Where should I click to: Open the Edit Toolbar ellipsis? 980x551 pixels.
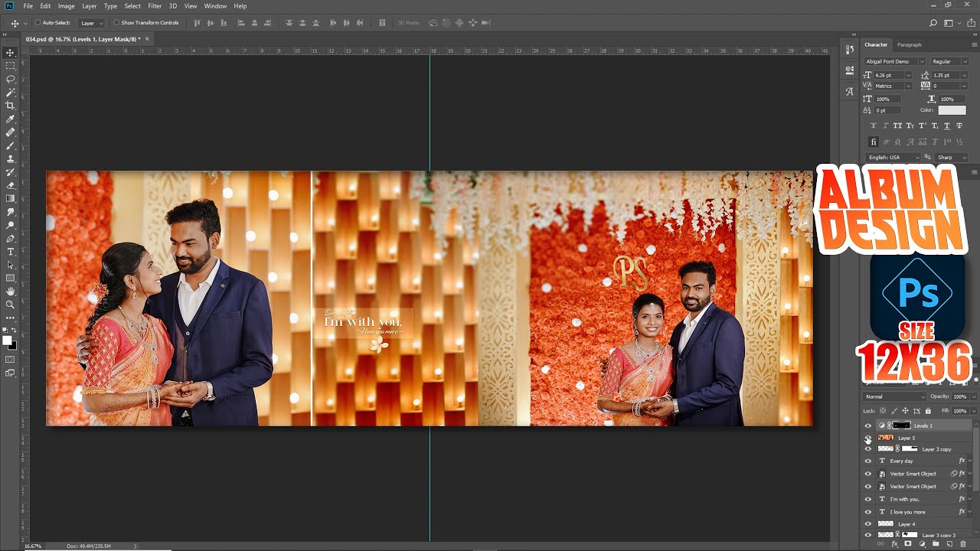tap(11, 317)
